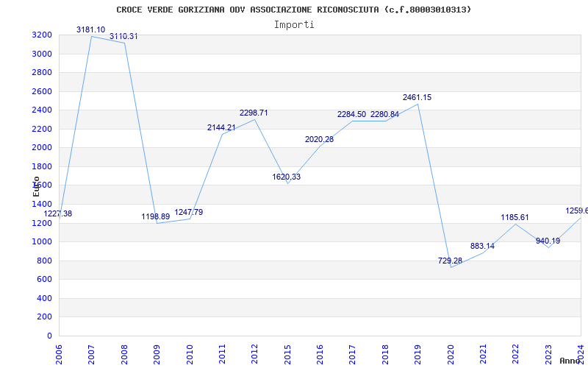Click the 2016 x-axis year label
588x368 pixels.
click(x=320, y=354)
